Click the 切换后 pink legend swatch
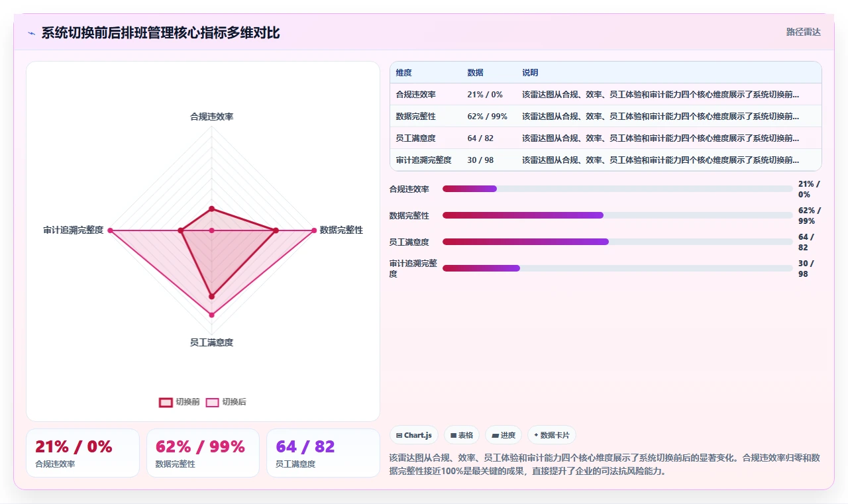 [x=212, y=402]
